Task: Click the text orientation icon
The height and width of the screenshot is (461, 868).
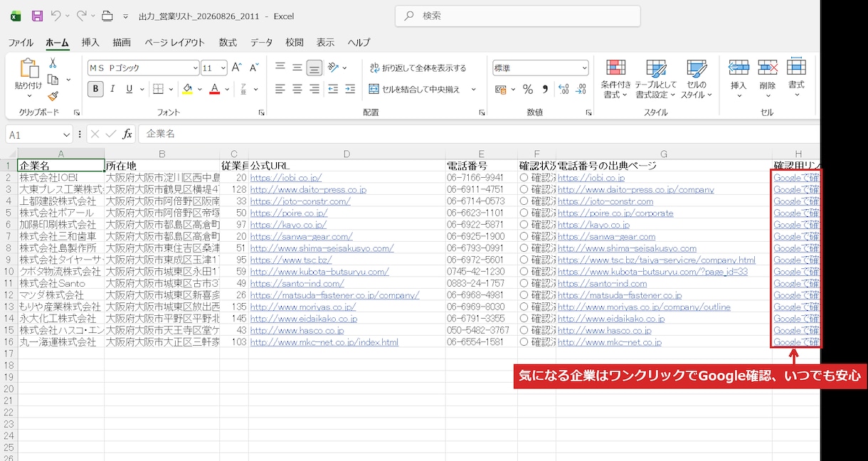Action: (x=334, y=68)
